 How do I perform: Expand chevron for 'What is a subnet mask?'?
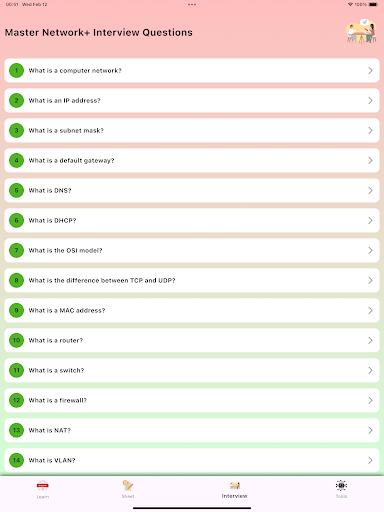tap(370, 130)
